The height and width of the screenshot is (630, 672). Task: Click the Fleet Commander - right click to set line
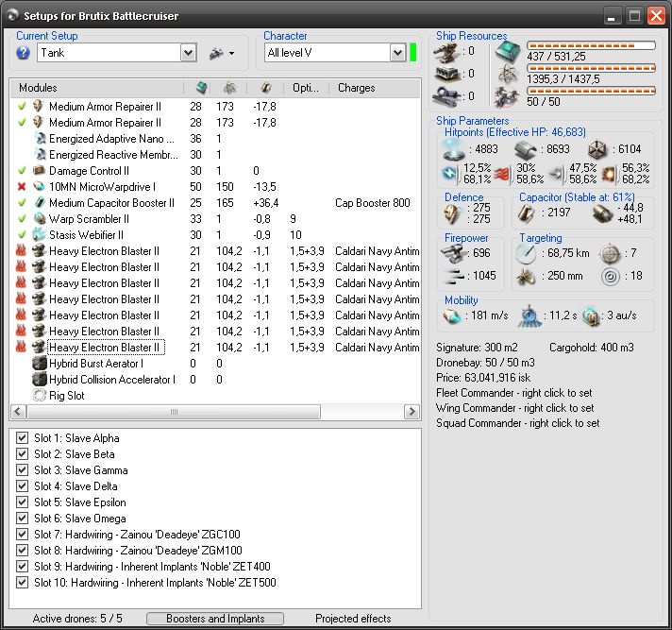[x=513, y=393]
